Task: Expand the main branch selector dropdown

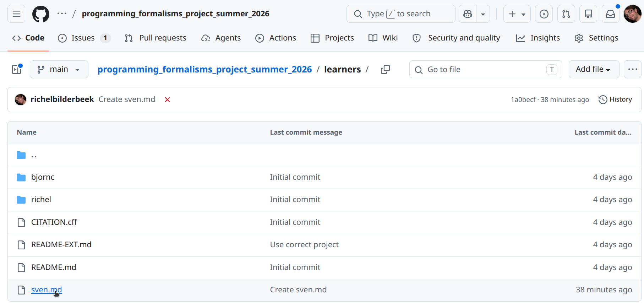Action: click(x=59, y=69)
